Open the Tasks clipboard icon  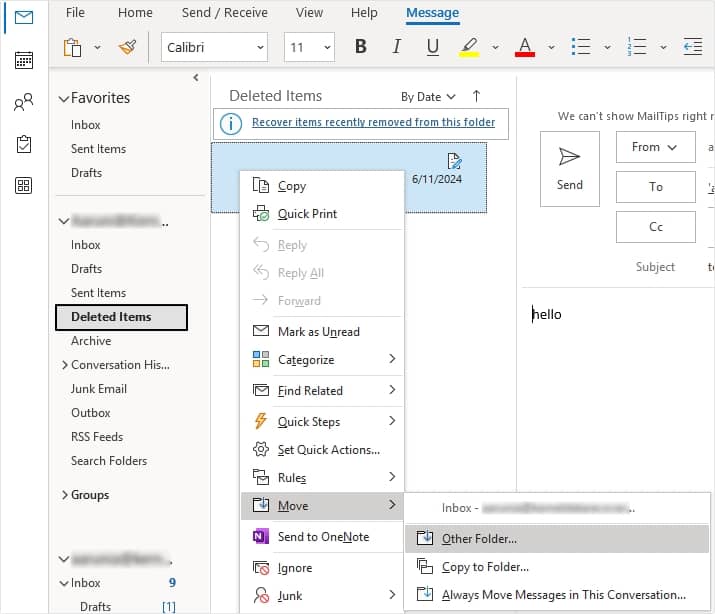(24, 144)
